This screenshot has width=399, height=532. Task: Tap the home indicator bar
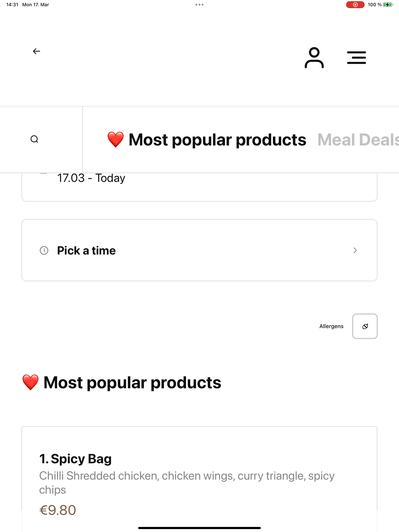coord(199,528)
